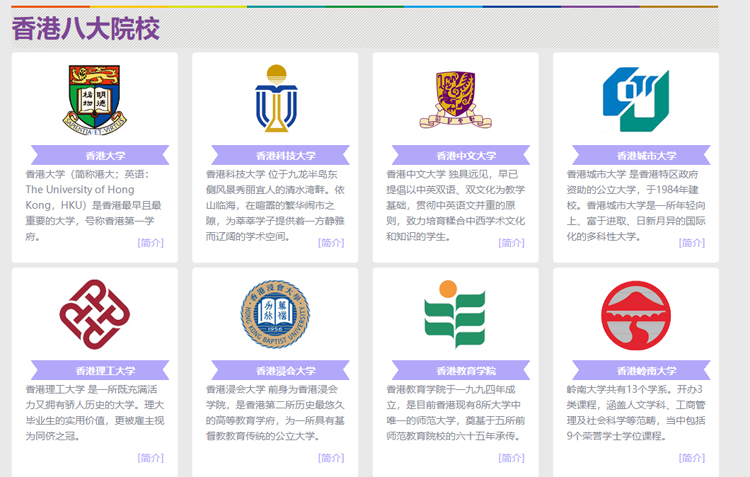The height and width of the screenshot is (477, 750).
Task: Click [简介] in the 香港科技大学 card
Action: [331, 243]
